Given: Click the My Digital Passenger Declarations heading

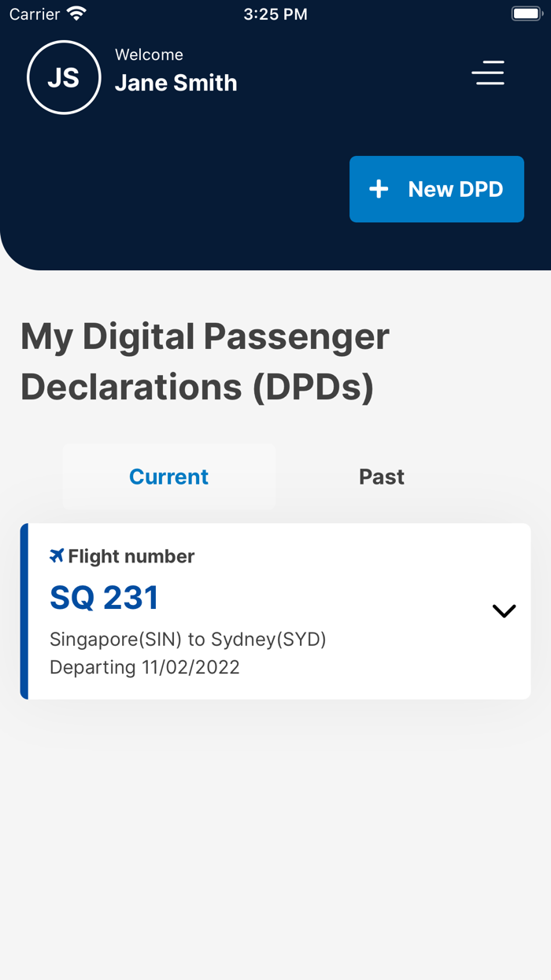Looking at the screenshot, I should tap(205, 362).
